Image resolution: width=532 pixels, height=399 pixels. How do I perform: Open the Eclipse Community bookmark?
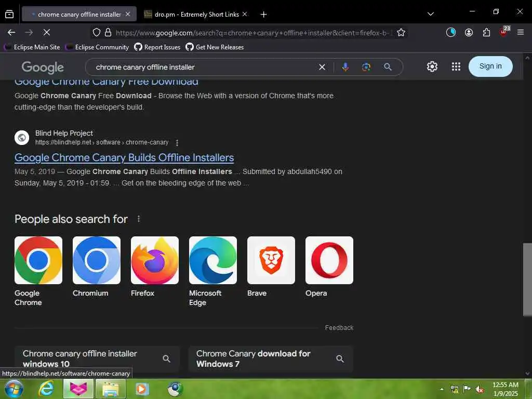(x=97, y=47)
